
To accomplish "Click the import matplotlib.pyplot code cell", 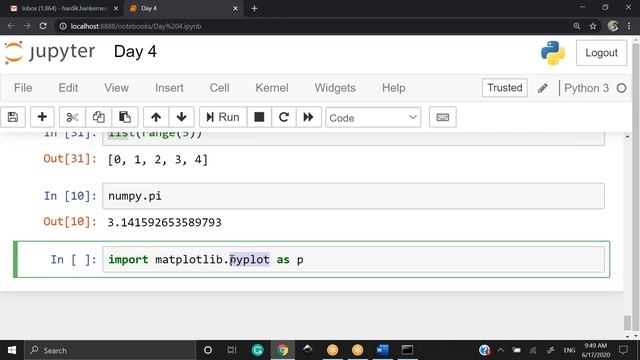I will pos(353,259).
